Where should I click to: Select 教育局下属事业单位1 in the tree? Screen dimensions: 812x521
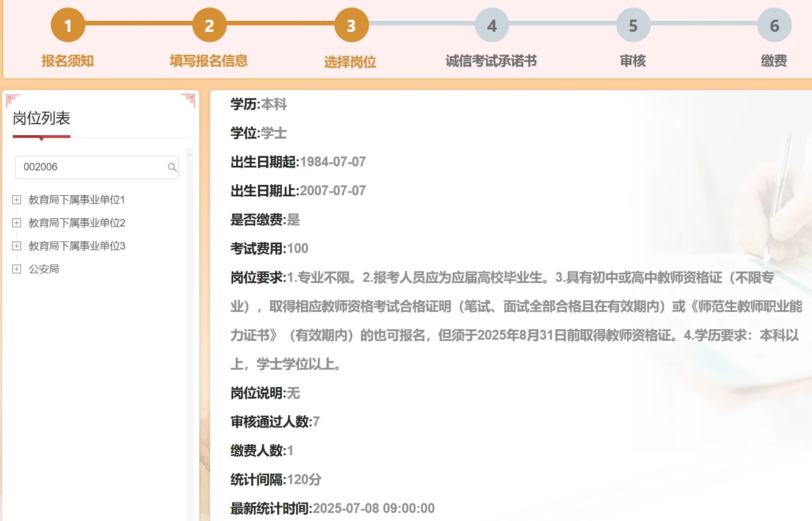77,200
